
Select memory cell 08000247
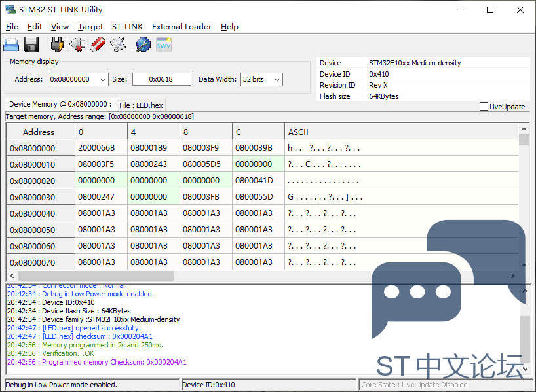tap(101, 197)
